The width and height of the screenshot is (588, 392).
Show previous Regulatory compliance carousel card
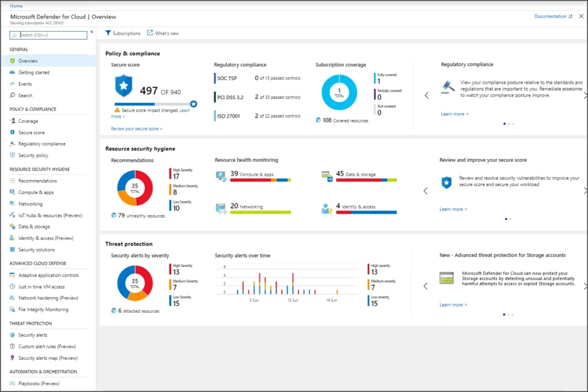(426, 95)
